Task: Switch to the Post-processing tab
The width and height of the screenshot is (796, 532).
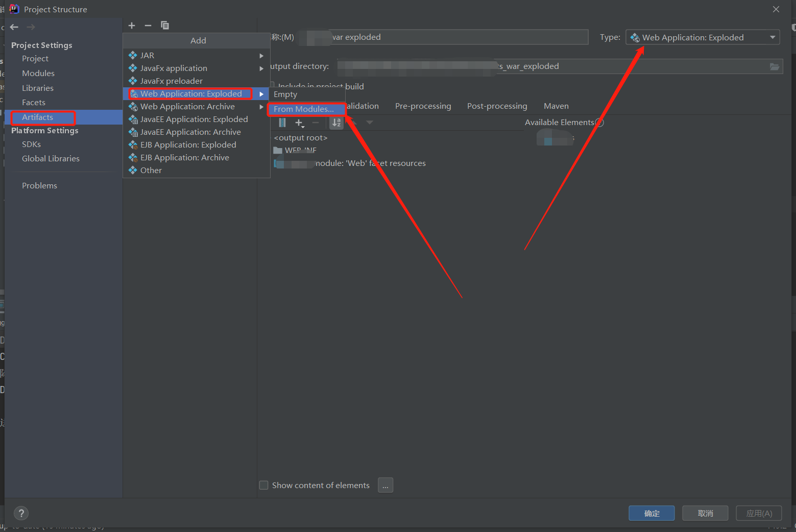Action: [x=497, y=106]
